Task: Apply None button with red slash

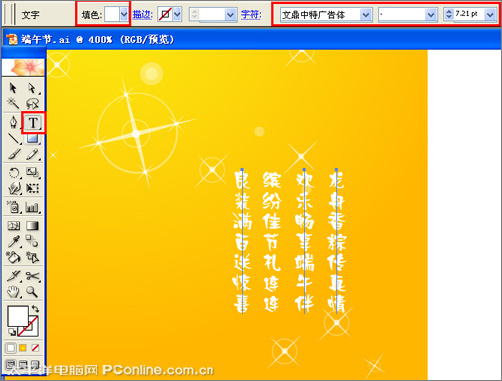Action: [35, 348]
